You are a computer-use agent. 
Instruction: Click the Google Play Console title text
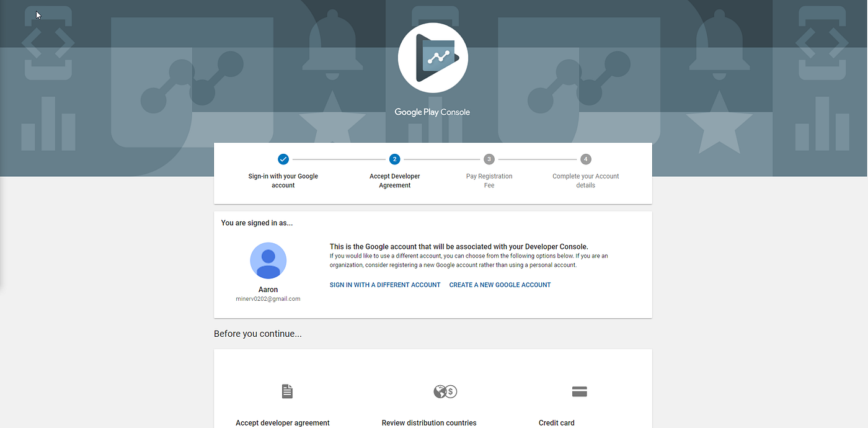[433, 112]
